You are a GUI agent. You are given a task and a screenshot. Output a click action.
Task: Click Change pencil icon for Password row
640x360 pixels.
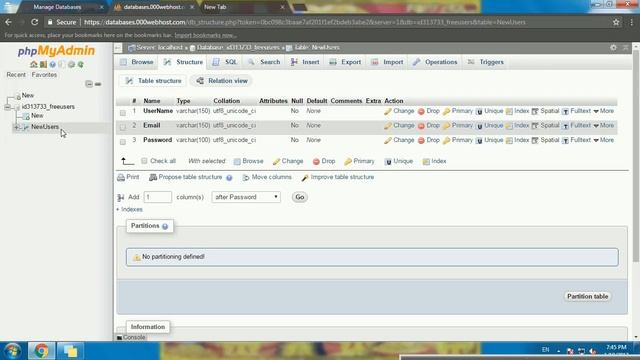point(388,140)
